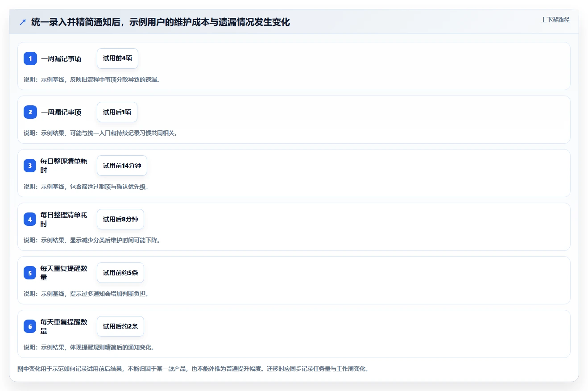Click the 试用前4项 value chip
Screen dimensions: 588x391
tap(117, 58)
